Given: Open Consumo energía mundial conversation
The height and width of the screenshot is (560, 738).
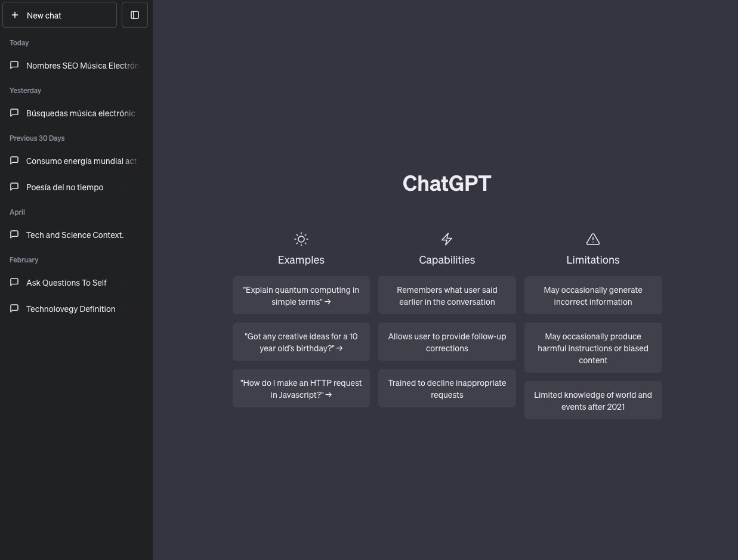Looking at the screenshot, I should pyautogui.click(x=81, y=161).
